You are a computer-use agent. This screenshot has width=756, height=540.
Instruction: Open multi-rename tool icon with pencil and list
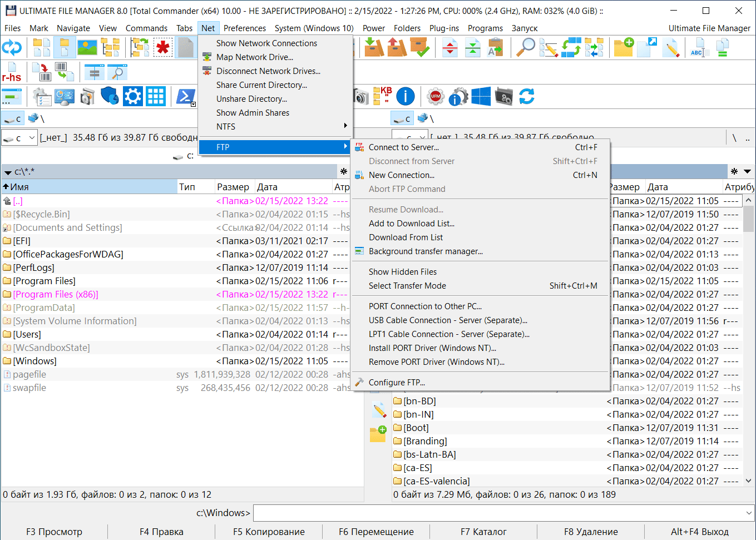pyautogui.click(x=549, y=48)
